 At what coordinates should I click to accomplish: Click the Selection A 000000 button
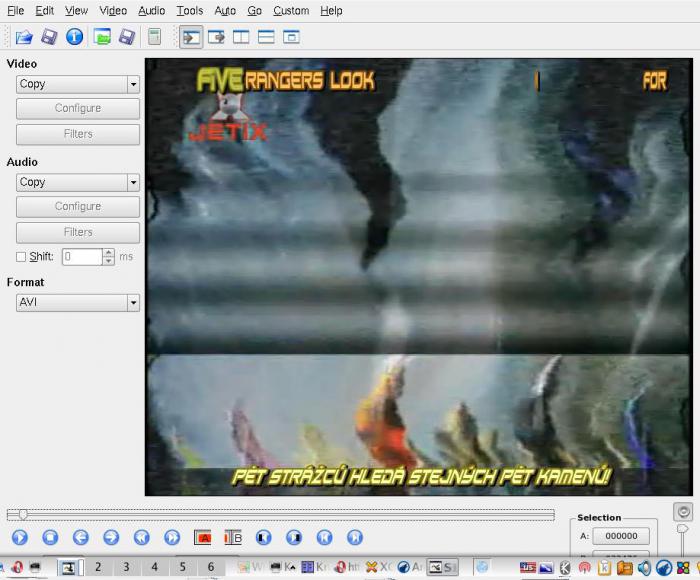621,536
